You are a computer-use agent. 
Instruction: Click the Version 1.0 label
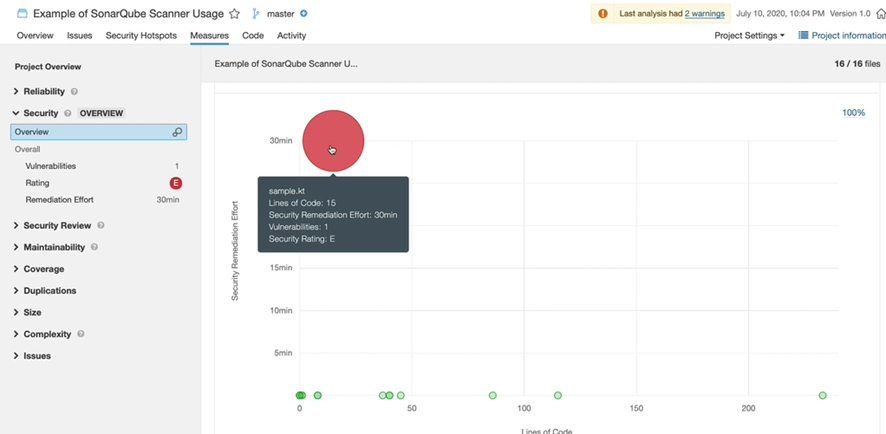click(x=850, y=14)
